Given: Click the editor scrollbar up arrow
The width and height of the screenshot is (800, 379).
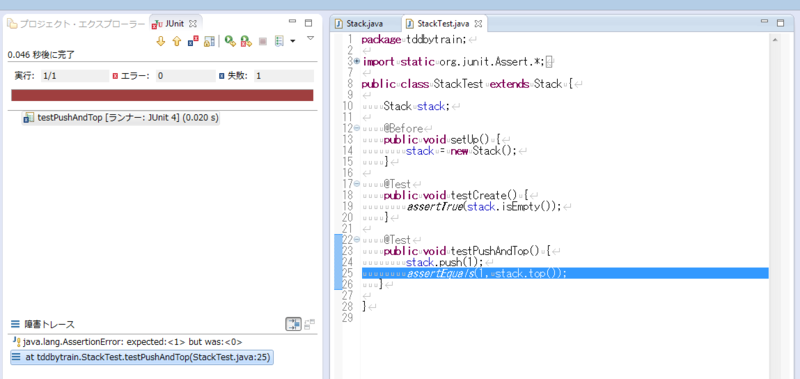Looking at the screenshot, I should (x=774, y=39).
